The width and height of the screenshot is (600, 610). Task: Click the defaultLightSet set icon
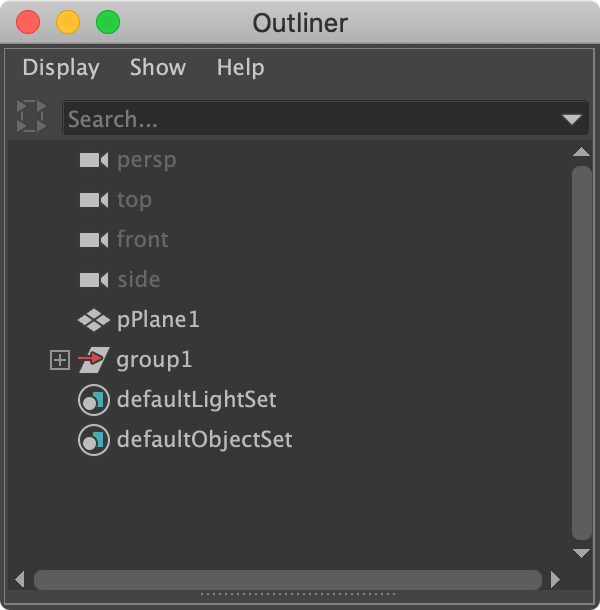93,400
